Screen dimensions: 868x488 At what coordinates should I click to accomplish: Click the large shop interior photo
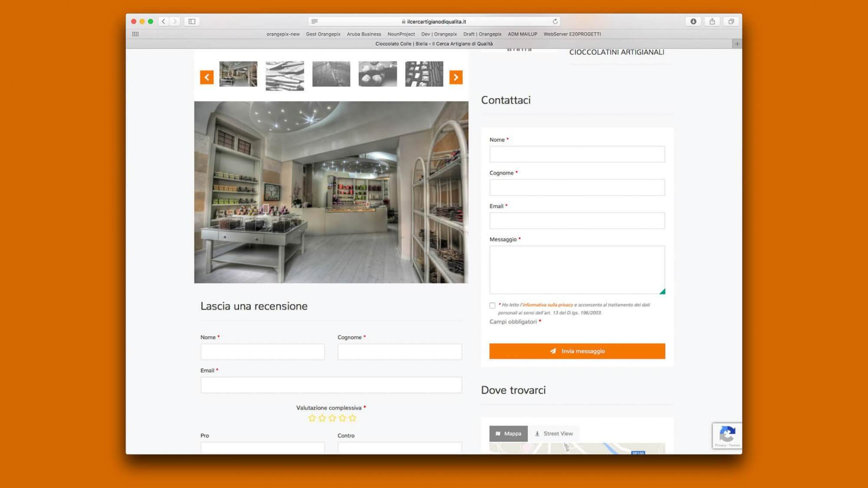pos(331,192)
